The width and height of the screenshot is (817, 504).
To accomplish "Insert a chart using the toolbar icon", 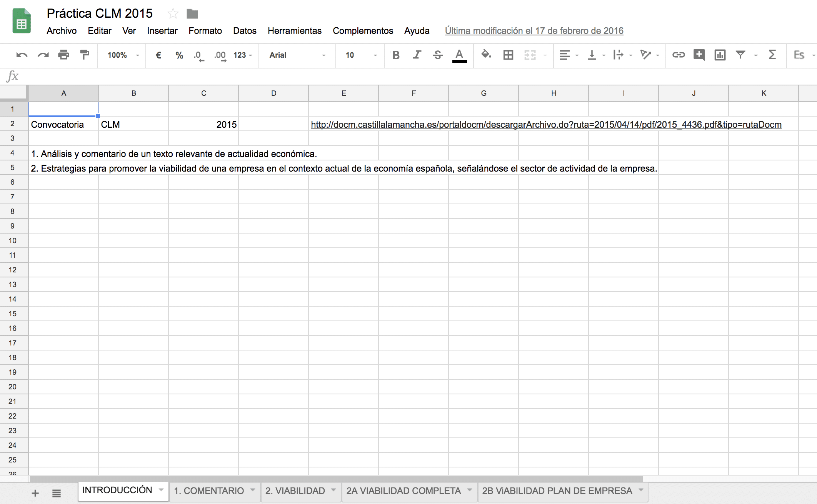I will (x=720, y=55).
